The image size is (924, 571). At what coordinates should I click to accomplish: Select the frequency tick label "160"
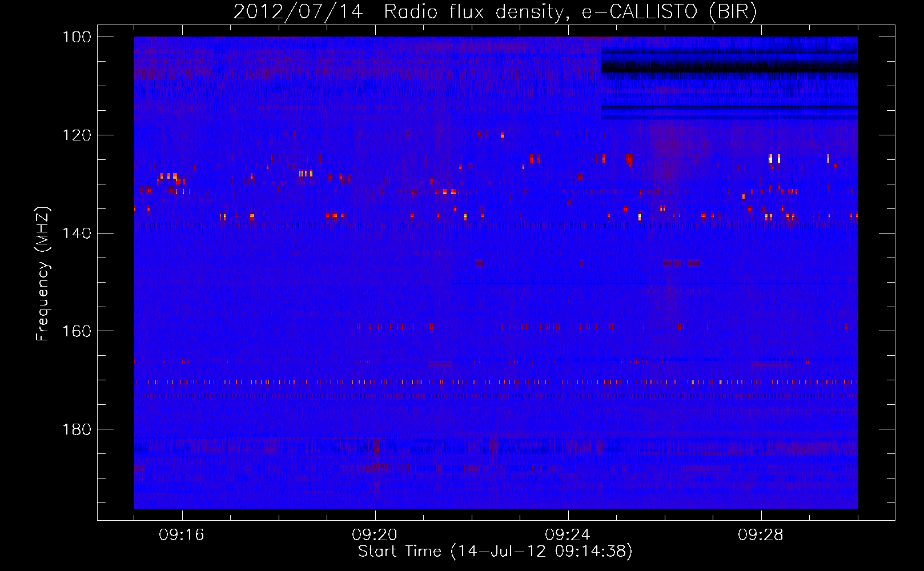tap(77, 331)
